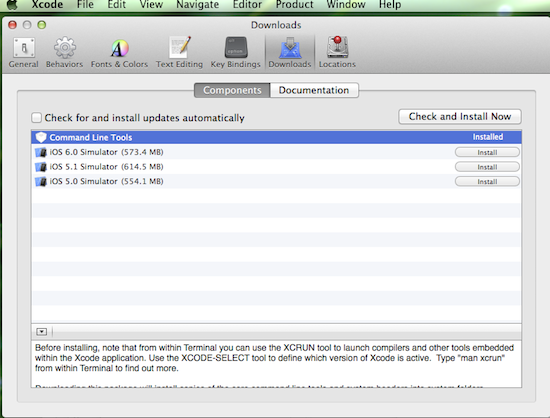Click the Command Line Tools package icon
Screen dimensions: 550x418
[41, 137]
